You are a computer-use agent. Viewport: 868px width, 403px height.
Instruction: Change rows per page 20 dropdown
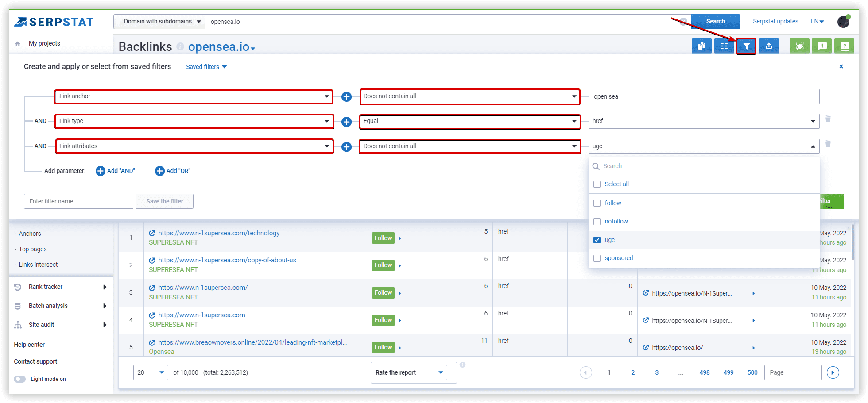point(151,372)
